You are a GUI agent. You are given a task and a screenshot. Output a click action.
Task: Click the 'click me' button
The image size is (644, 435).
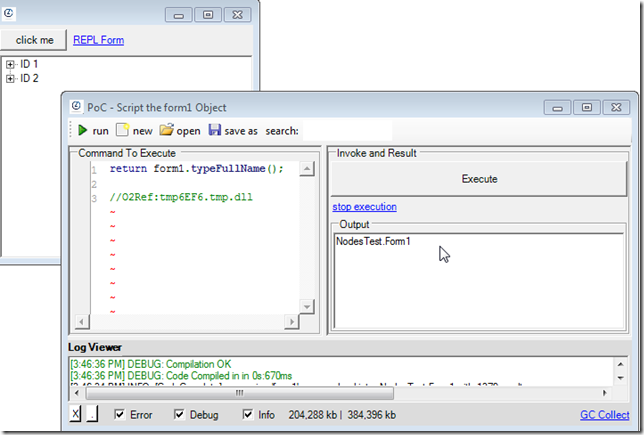[x=34, y=40]
